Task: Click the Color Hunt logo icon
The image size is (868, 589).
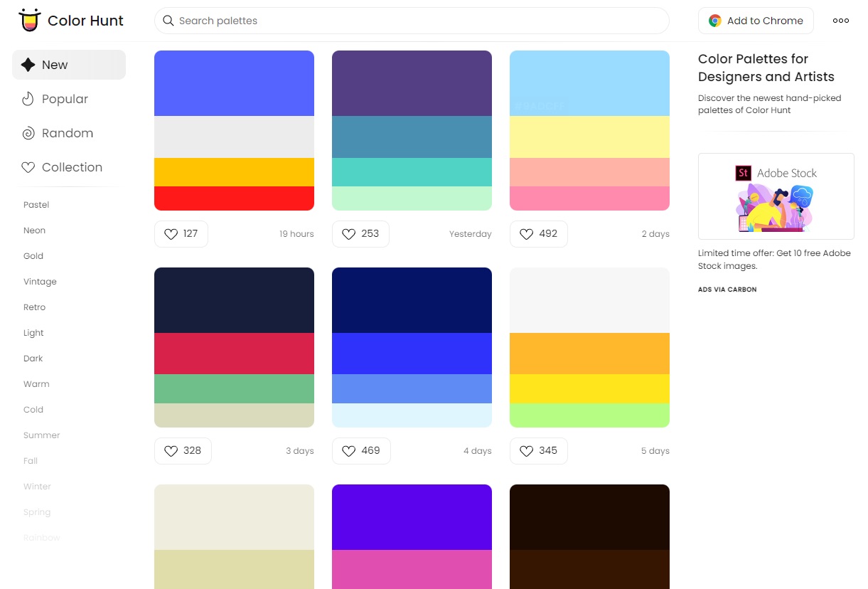Action: point(29,20)
